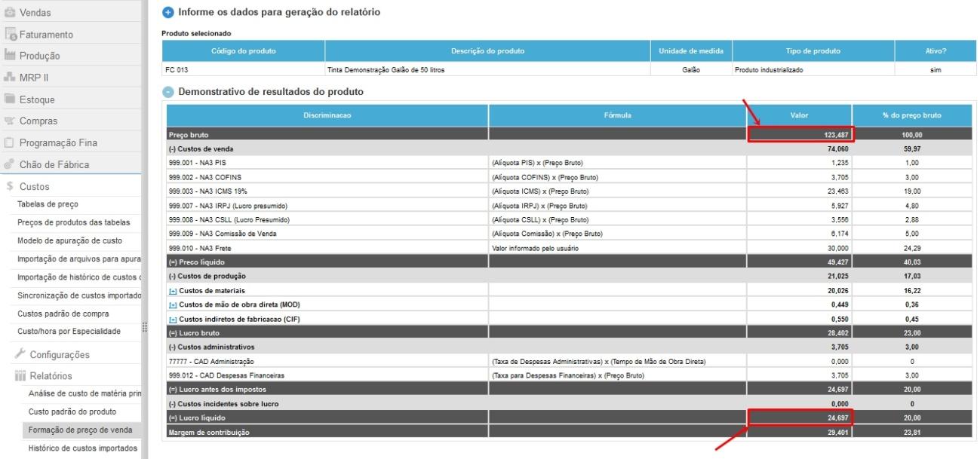The image size is (980, 459).
Task: Open Importação de histórico de custos
Action: [79, 277]
